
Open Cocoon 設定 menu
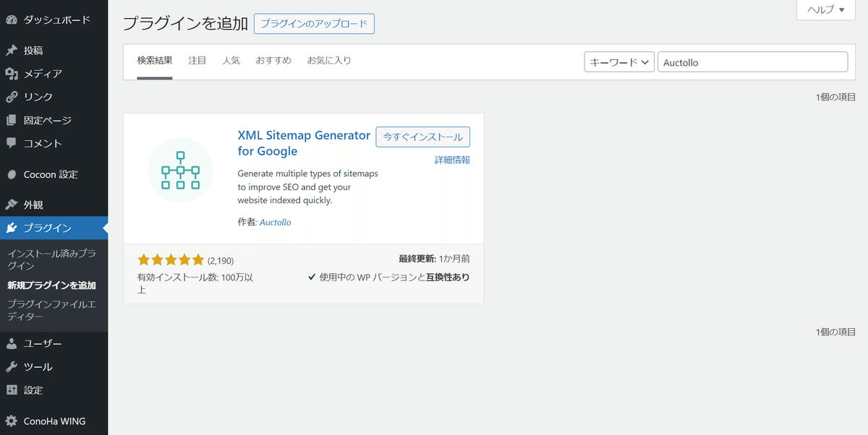[x=54, y=174]
